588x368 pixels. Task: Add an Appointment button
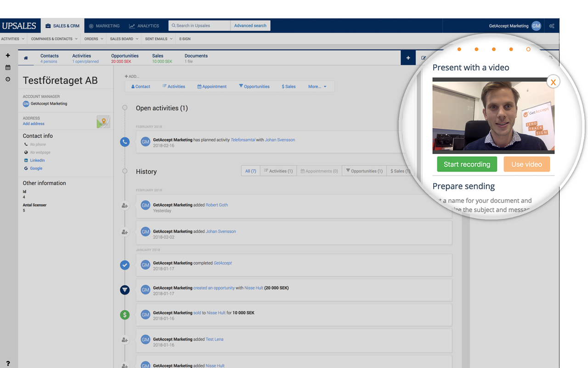212,86
